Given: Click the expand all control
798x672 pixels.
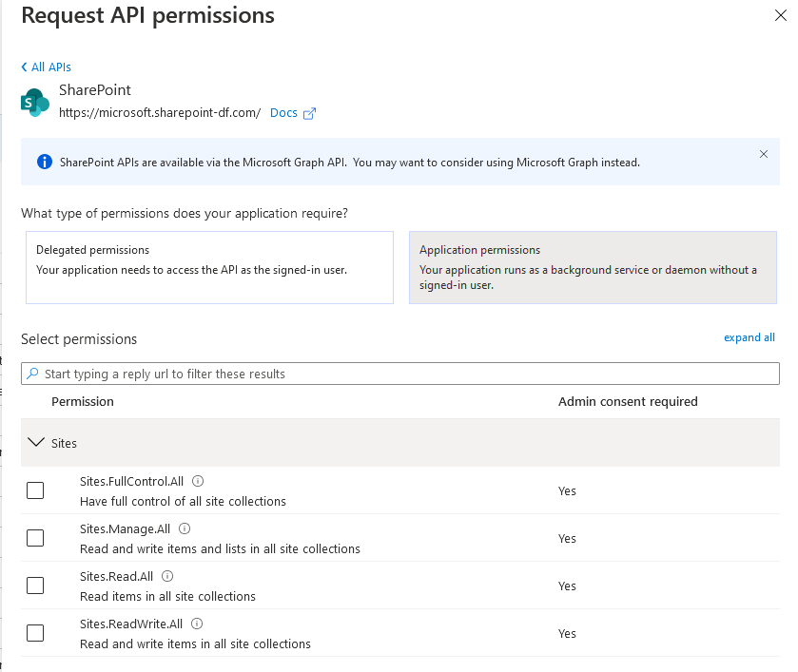Looking at the screenshot, I should [749, 337].
